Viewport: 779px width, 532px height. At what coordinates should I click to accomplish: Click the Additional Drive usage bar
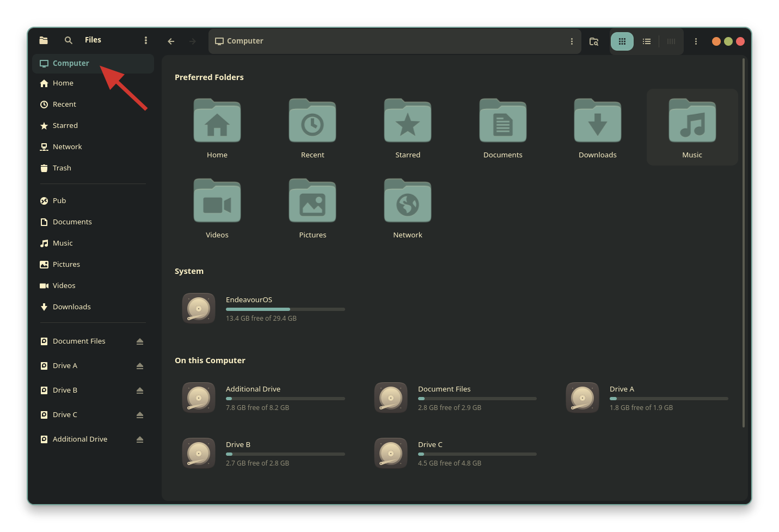pos(285,399)
